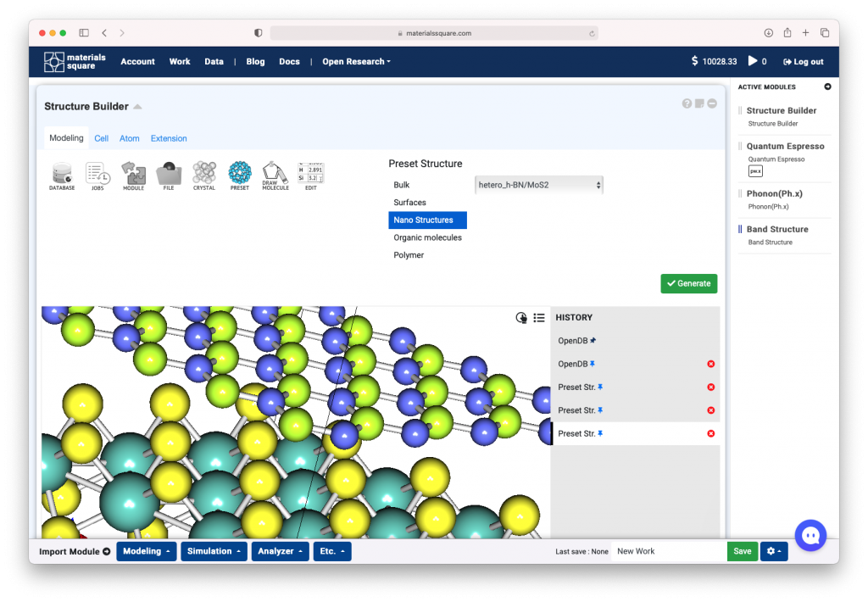The height and width of the screenshot is (602, 868).
Task: Open the viewer list options icon
Action: 539,318
